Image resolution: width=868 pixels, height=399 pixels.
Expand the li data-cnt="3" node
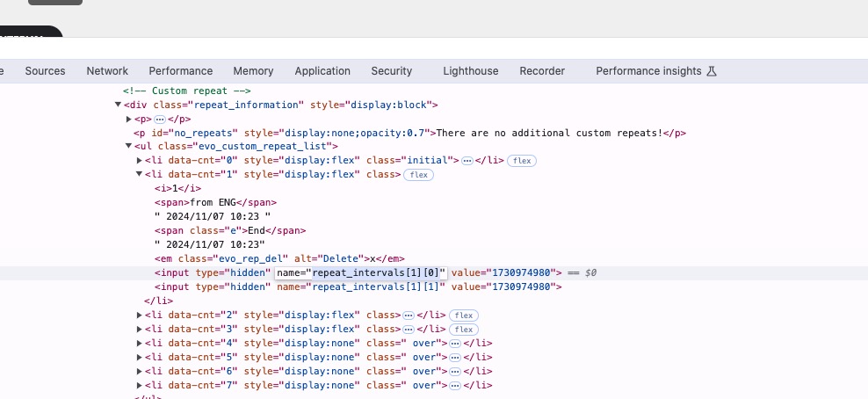pyautogui.click(x=140, y=330)
